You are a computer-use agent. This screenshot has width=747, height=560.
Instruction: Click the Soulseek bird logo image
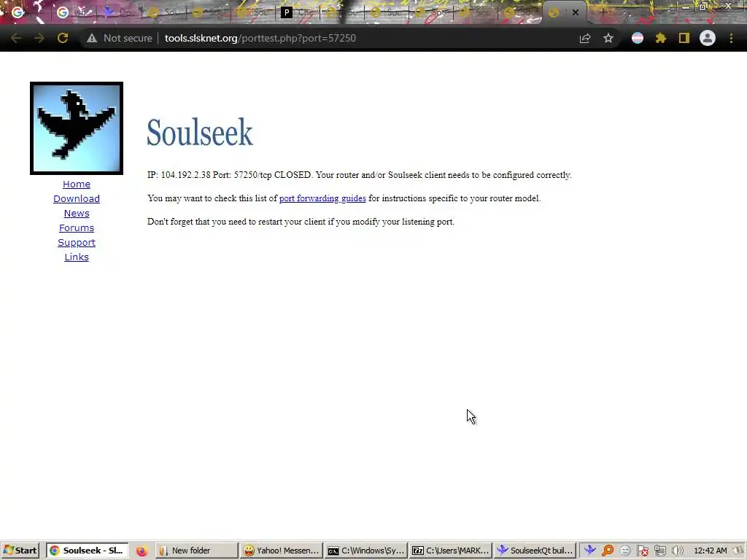pos(77,128)
